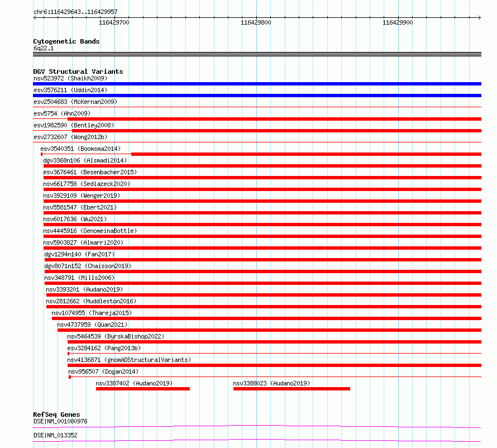The width and height of the screenshot is (497, 448).
Task: Click the short red bar under nsv3388023
Action: click(x=291, y=389)
